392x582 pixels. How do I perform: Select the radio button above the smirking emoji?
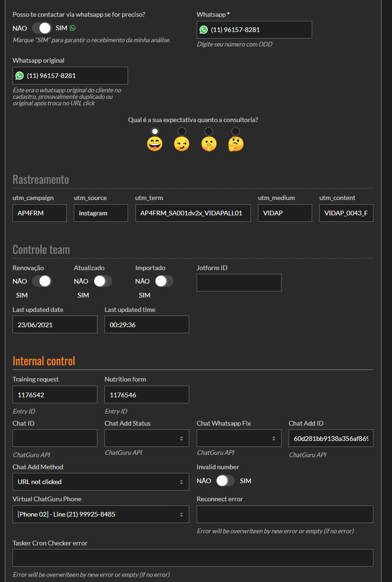(x=182, y=131)
